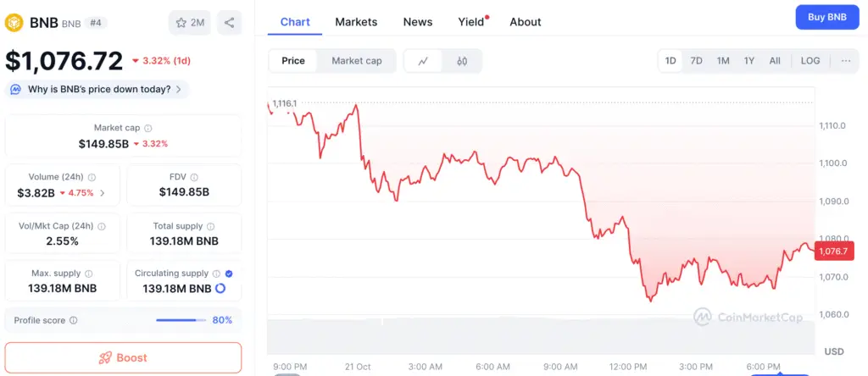This screenshot has width=868, height=376.
Task: Click the FDV info icon
Action: pyautogui.click(x=194, y=177)
